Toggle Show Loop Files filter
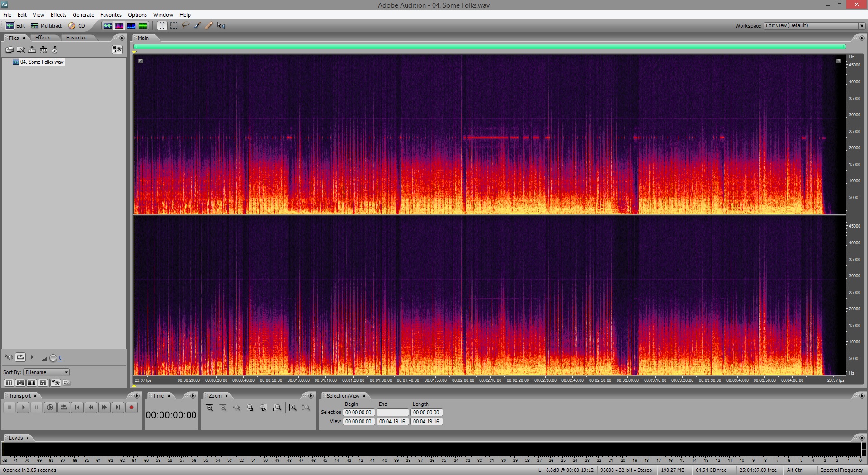Viewport: 868px width, 475px height. pyautogui.click(x=20, y=383)
